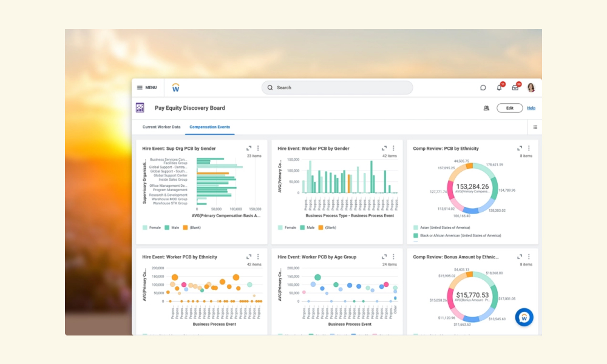This screenshot has height=364, width=607.
Task: Open options for Sup Org PCB by Gender
Action: point(258,148)
